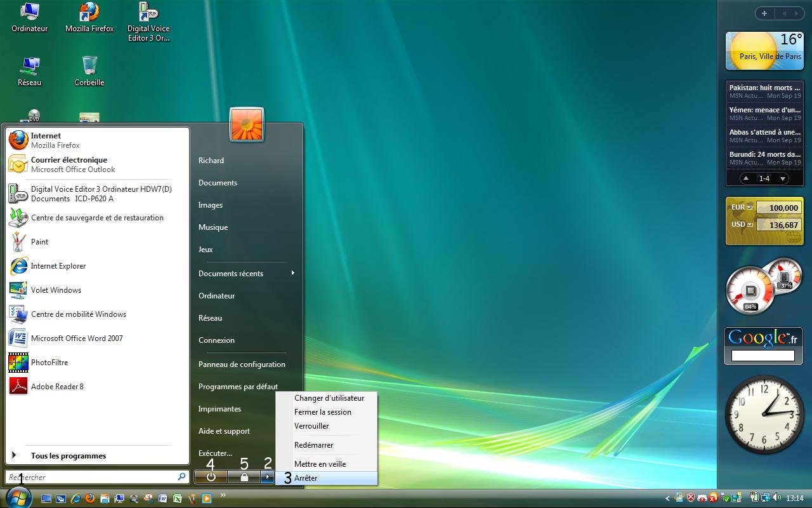The height and width of the screenshot is (508, 812).
Task: Open Musique in the Start menu
Action: [213, 227]
